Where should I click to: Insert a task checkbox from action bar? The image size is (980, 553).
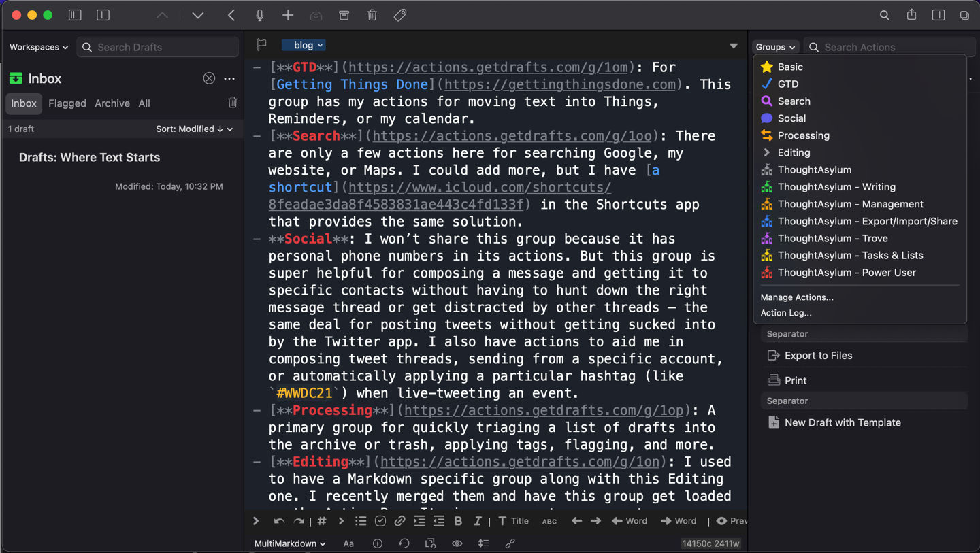[x=380, y=521]
